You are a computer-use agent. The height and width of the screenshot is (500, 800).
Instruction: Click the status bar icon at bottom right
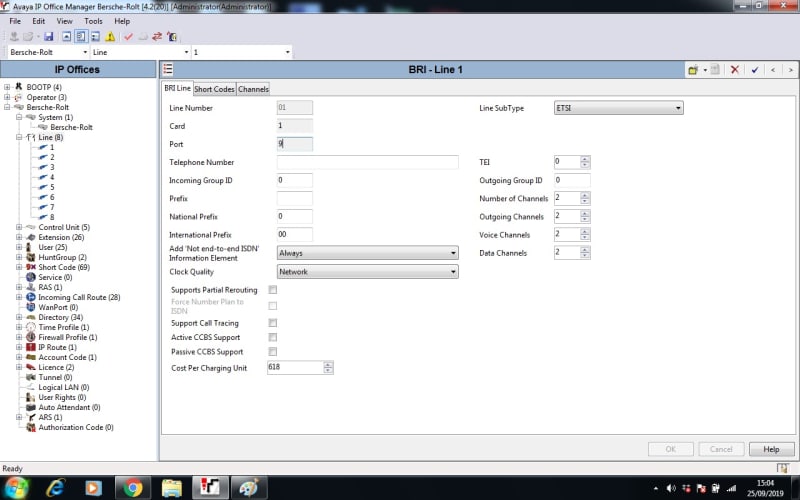[783, 468]
